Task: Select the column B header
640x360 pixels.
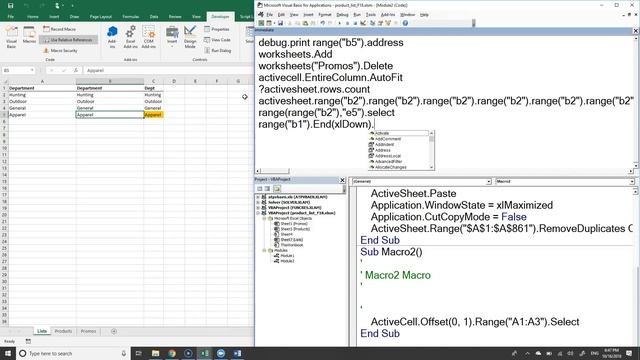Action: click(x=109, y=81)
